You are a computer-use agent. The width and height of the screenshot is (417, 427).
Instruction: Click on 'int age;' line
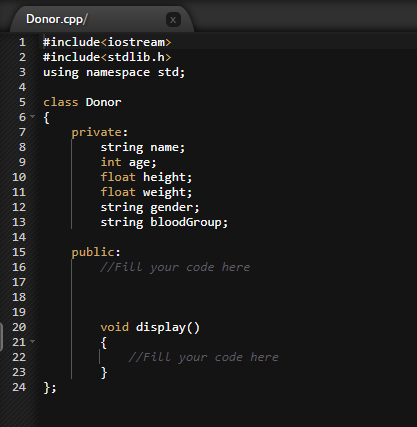128,162
